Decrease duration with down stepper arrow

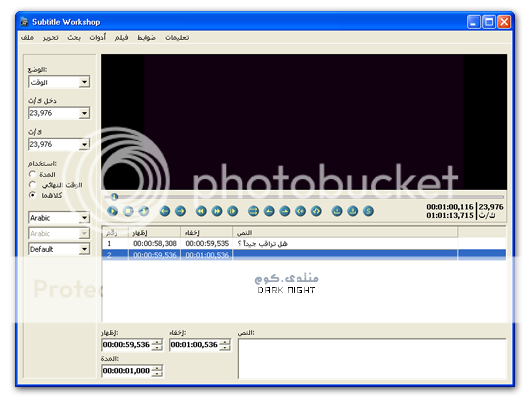click(157, 374)
